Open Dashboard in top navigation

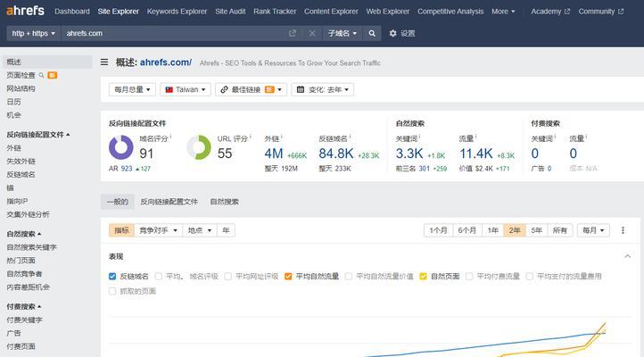point(72,12)
